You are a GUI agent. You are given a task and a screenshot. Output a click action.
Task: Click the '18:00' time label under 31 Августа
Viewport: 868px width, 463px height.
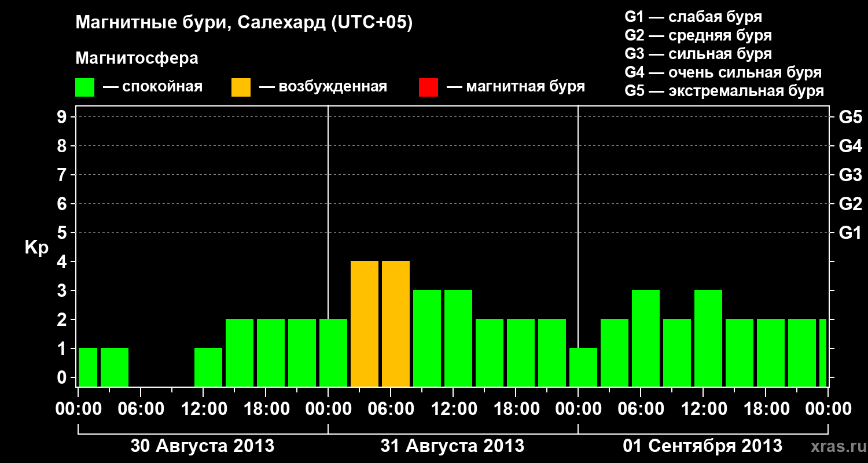[x=516, y=409]
